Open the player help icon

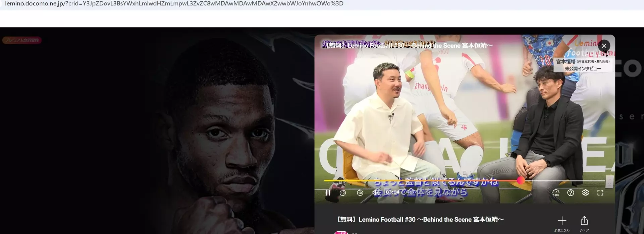pos(571,193)
